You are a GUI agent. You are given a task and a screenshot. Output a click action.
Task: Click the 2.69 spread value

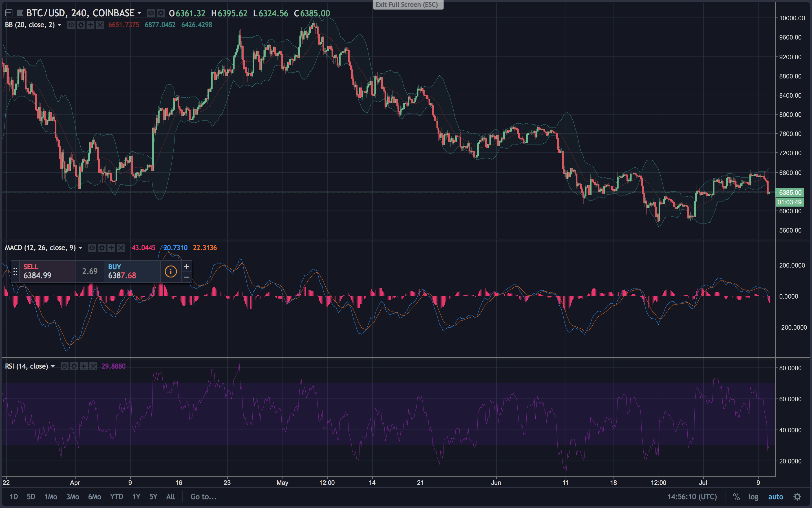pyautogui.click(x=90, y=271)
